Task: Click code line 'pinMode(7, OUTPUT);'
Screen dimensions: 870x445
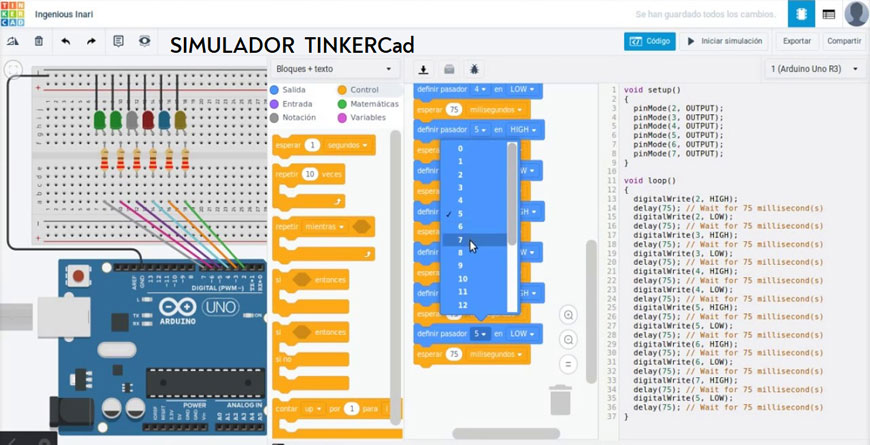Action: point(678,154)
